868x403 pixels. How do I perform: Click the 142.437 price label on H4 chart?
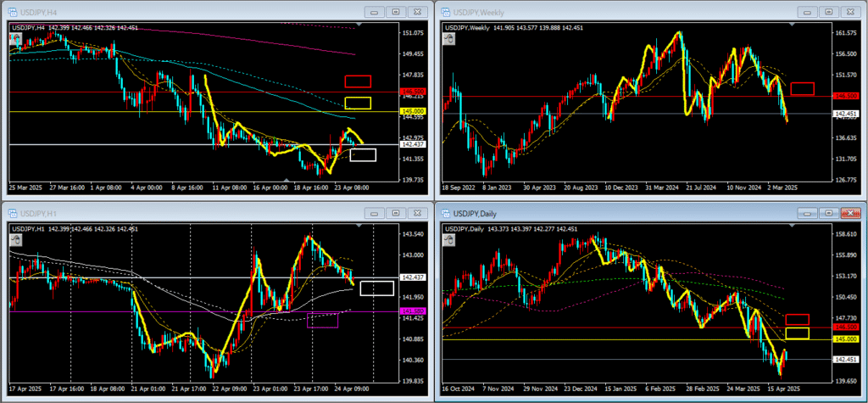pyautogui.click(x=413, y=145)
